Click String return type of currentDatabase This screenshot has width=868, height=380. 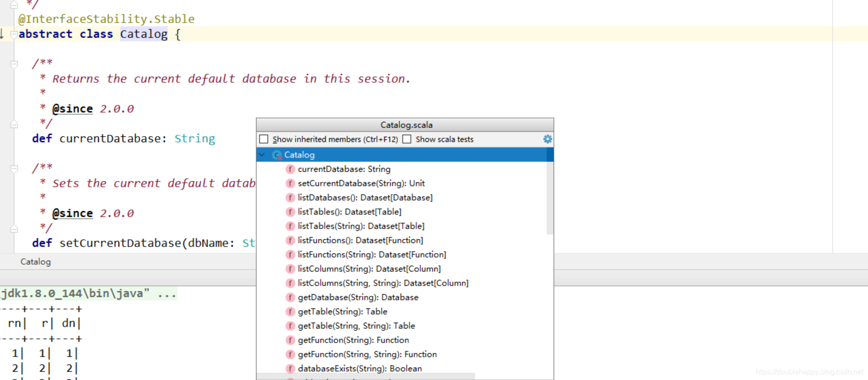point(195,138)
